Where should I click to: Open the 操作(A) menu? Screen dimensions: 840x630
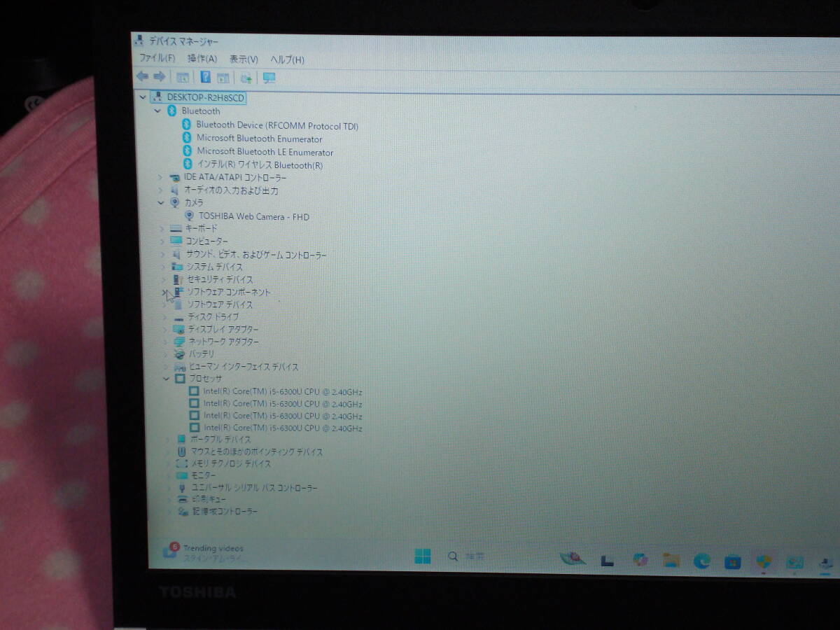click(x=202, y=59)
